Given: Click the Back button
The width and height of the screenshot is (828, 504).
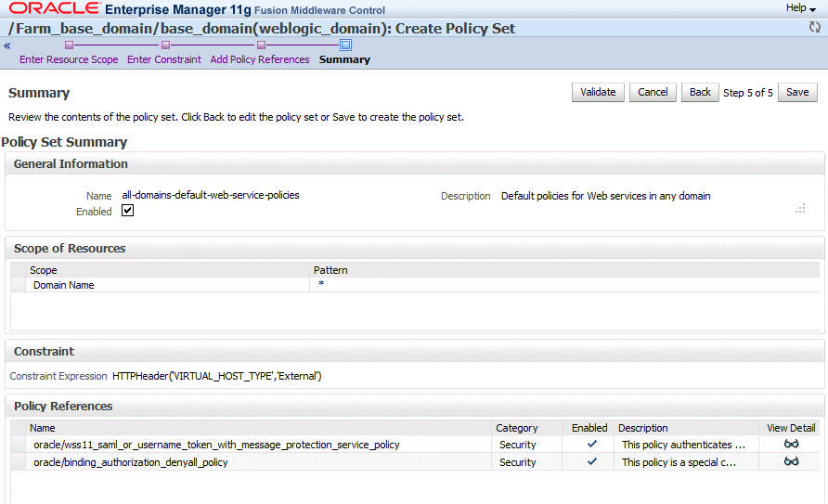Looking at the screenshot, I should point(700,93).
